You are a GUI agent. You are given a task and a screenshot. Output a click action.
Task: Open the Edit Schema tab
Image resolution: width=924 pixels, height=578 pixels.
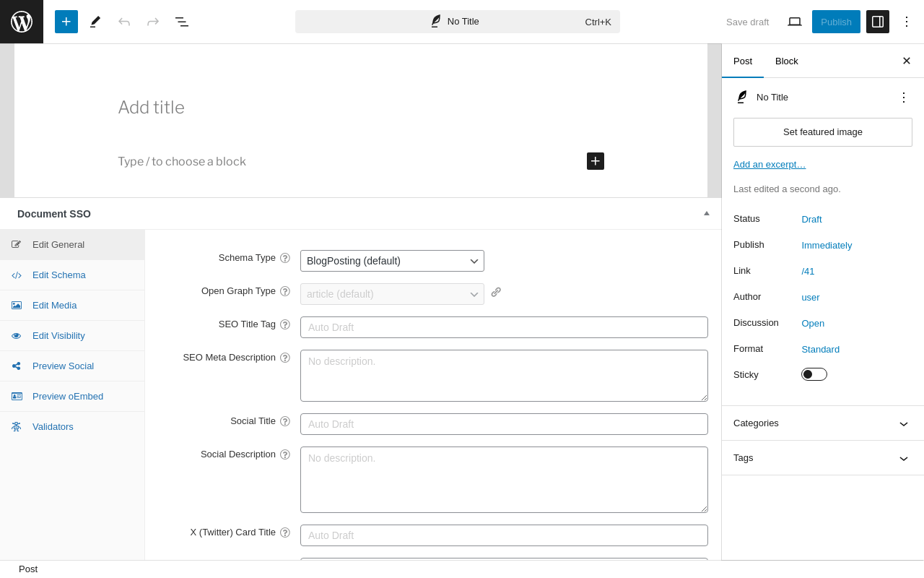(59, 275)
